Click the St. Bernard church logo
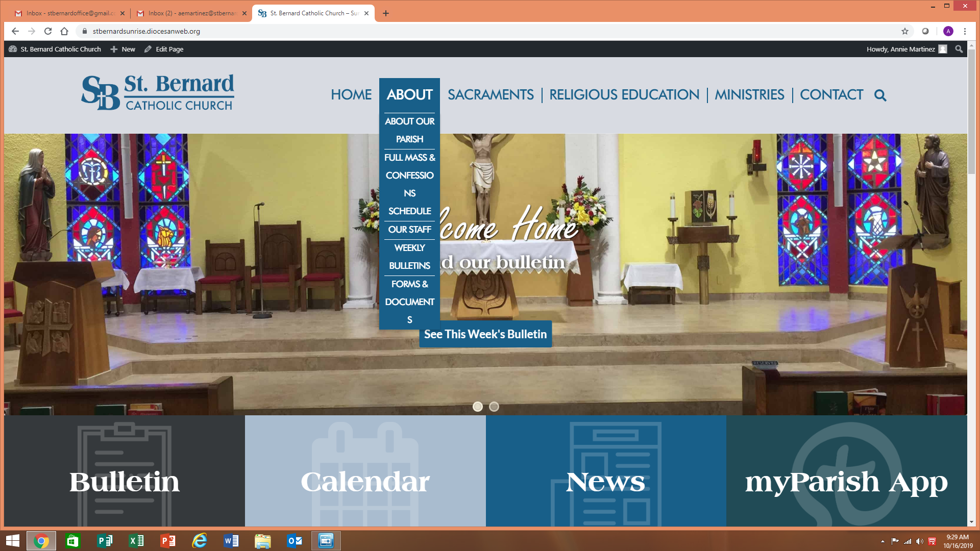Viewport: 980px width, 551px height. (x=158, y=92)
